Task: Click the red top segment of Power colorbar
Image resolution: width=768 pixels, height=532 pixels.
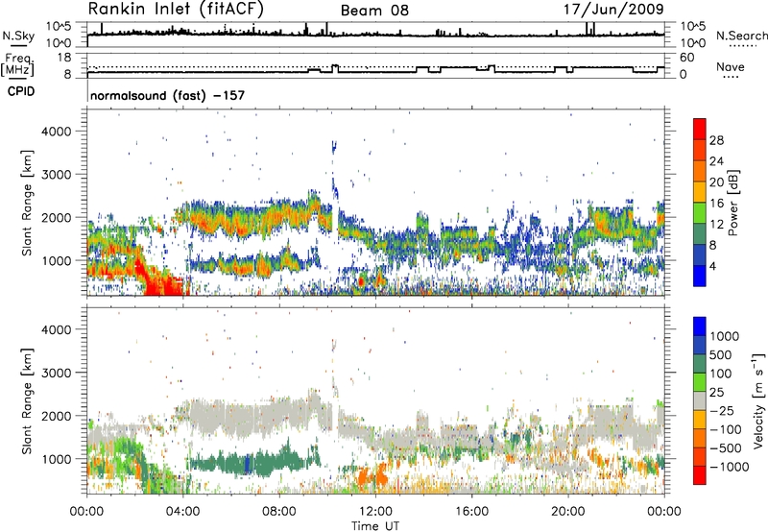Action: 700,129
